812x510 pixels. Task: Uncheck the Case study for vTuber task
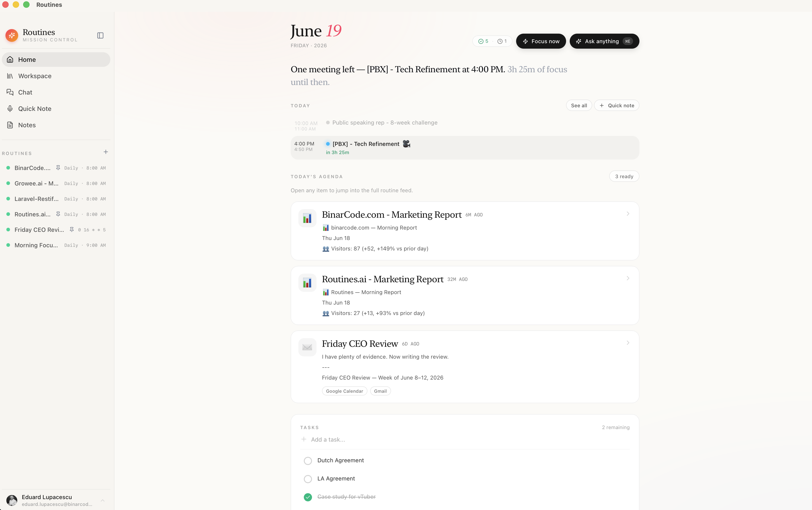pos(308,497)
